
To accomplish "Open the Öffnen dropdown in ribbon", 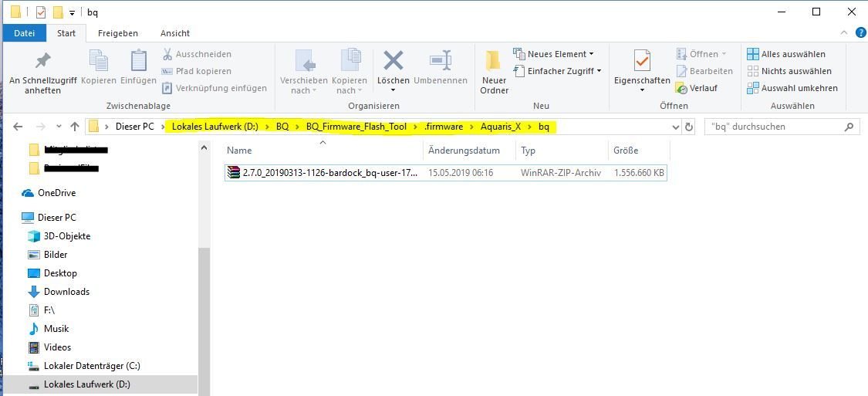I will pos(701,54).
